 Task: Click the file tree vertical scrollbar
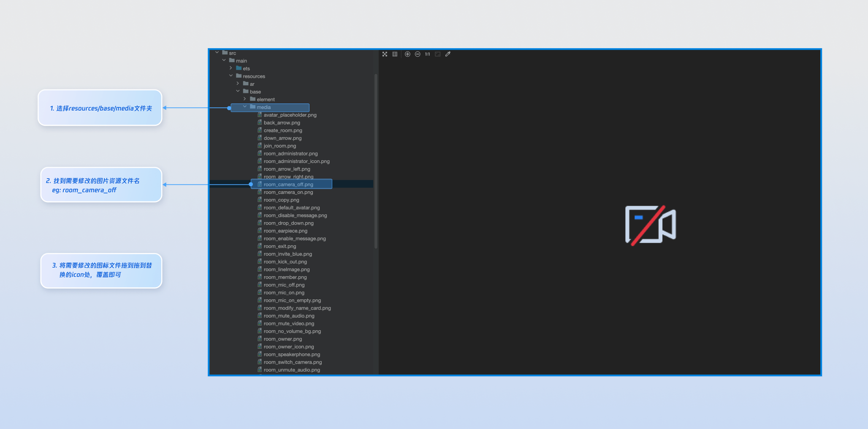(376, 161)
